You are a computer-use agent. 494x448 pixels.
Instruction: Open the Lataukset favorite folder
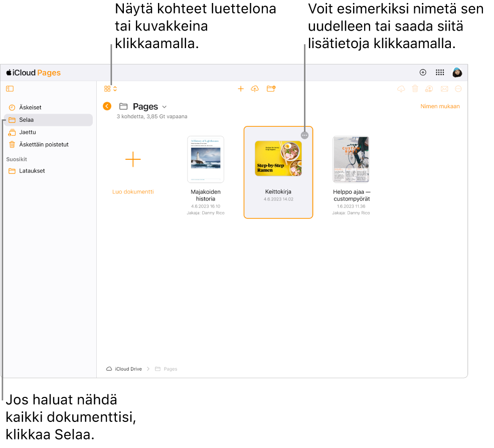[48, 171]
